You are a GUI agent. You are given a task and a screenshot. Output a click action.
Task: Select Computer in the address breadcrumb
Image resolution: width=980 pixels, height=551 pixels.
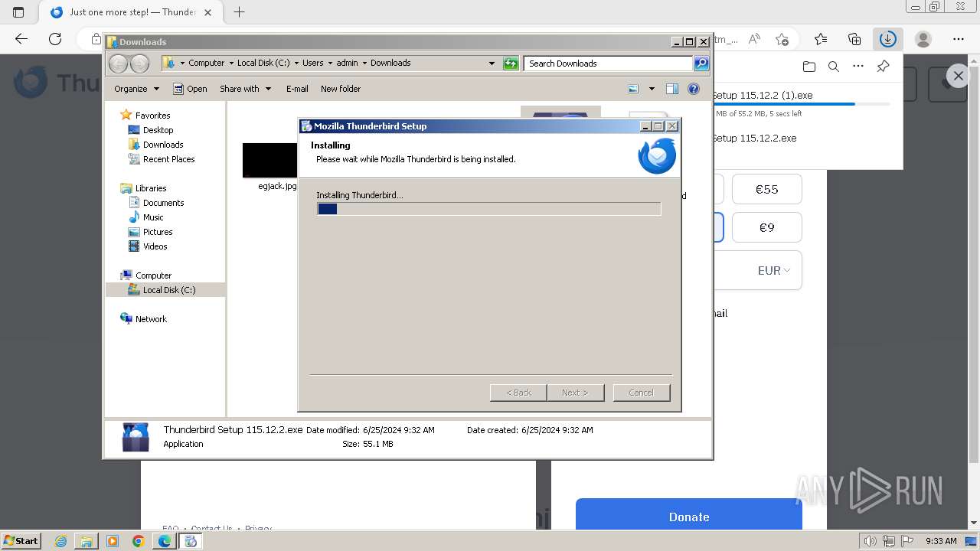207,63
